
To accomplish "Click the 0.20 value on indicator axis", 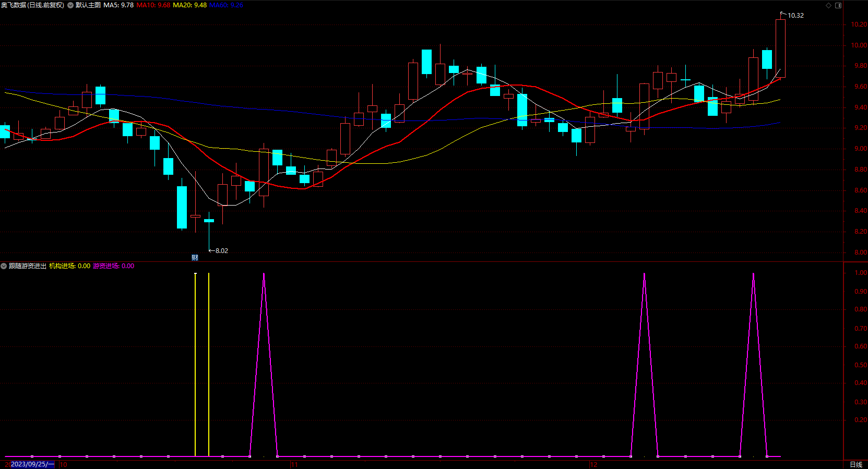I will (x=861, y=420).
